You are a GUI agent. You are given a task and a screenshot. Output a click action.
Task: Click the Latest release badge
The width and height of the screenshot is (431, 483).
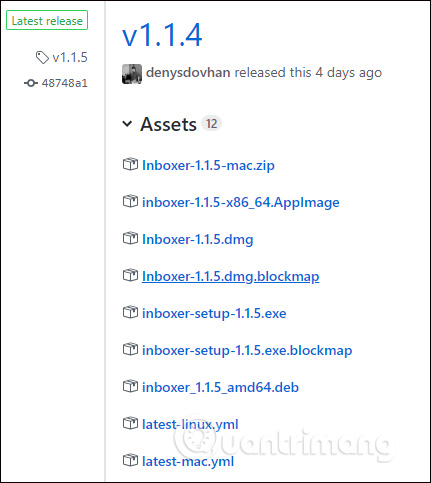point(47,20)
